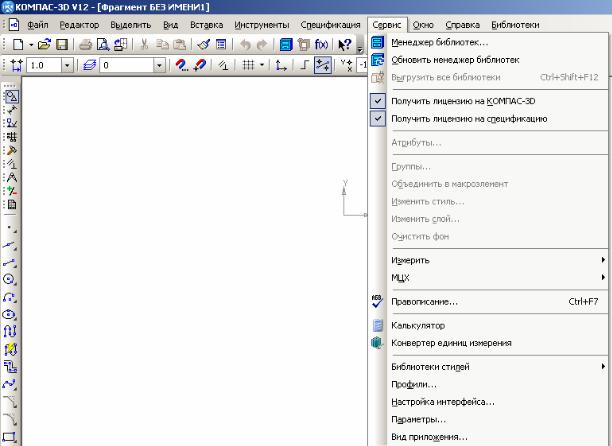Click the scale value field 1.0
Image resolution: width=612 pixels, height=446 pixels.
(x=44, y=65)
